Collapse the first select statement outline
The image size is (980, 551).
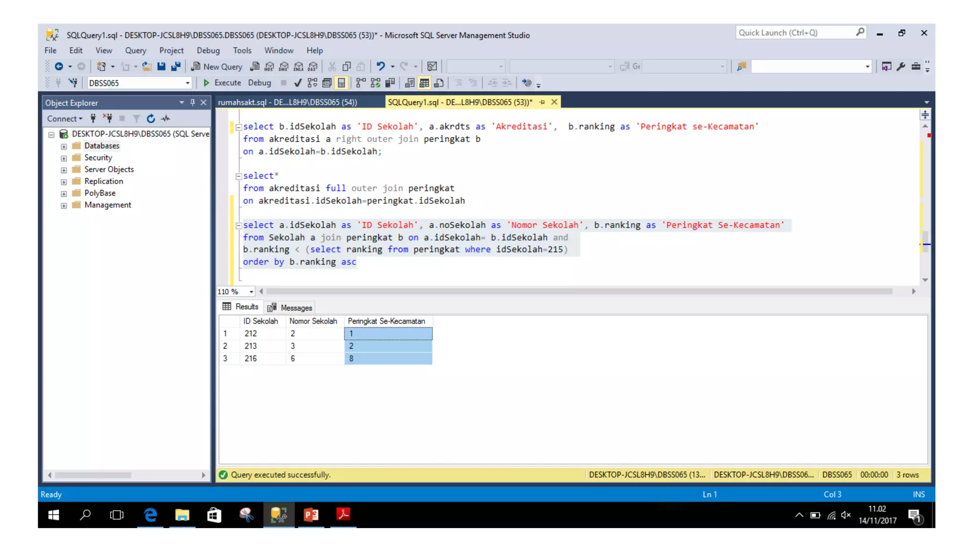click(238, 127)
